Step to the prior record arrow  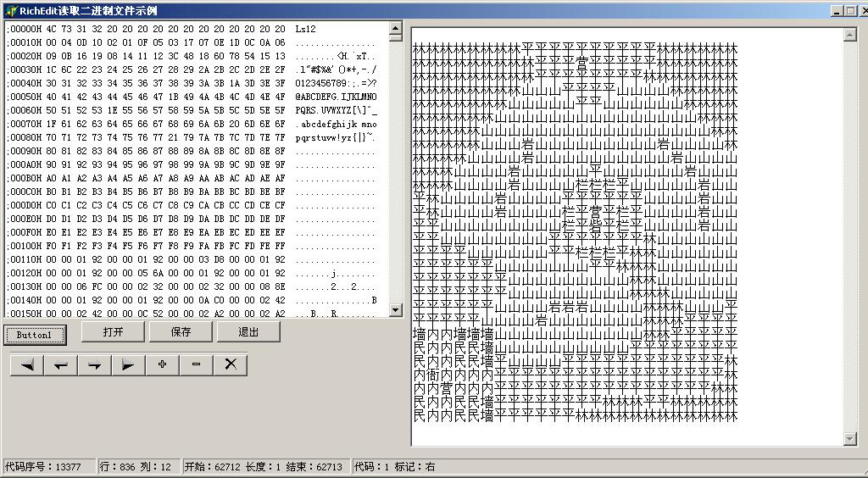point(61,365)
